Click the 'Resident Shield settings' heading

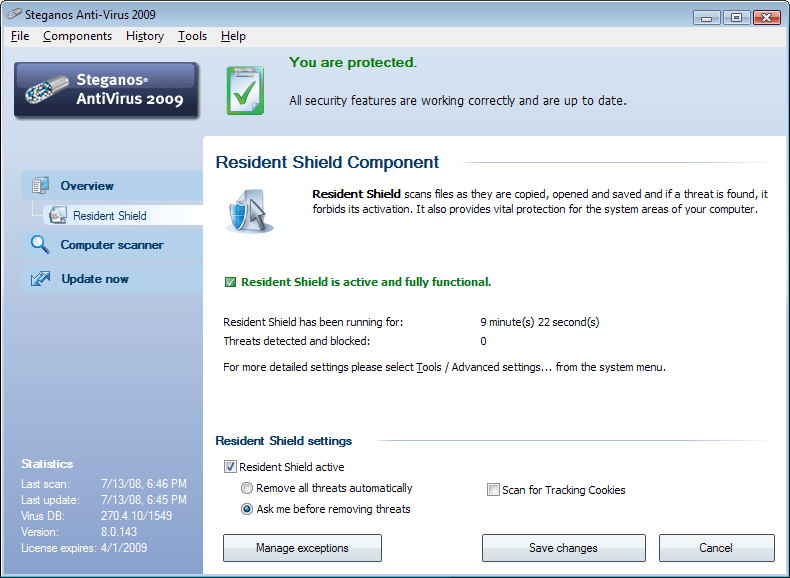pos(284,441)
